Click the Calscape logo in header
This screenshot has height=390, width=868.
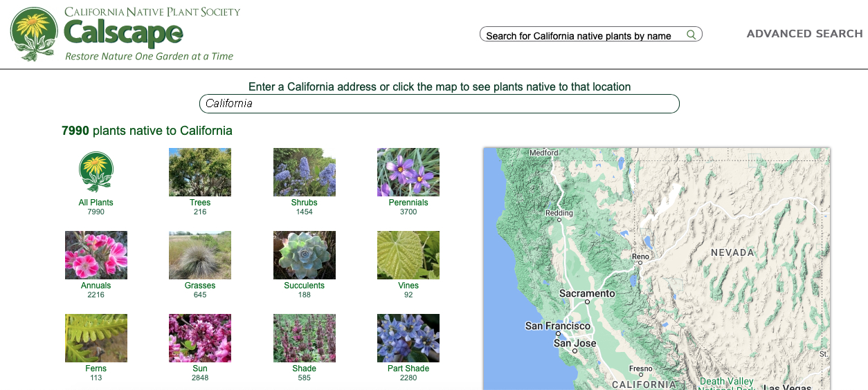[x=125, y=33]
